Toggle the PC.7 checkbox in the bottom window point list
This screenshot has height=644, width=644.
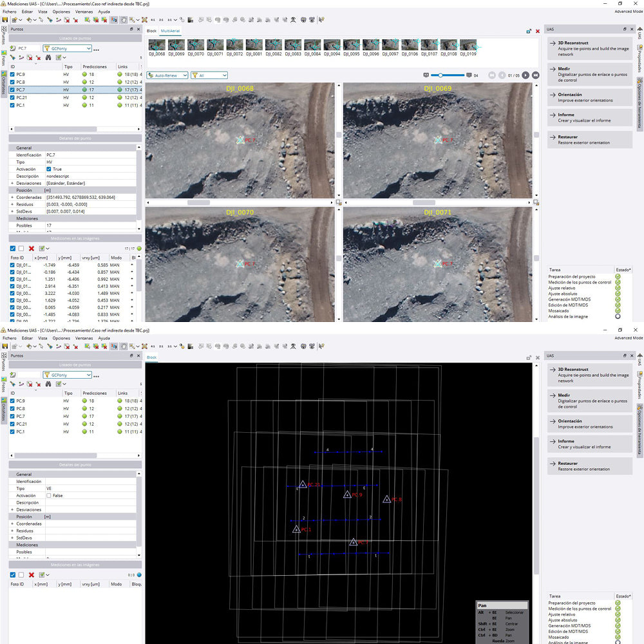(x=12, y=417)
